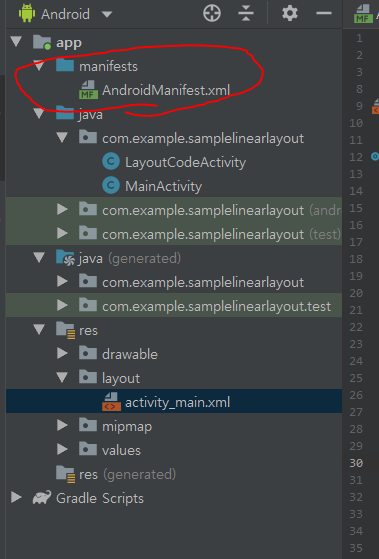Click the Android robot icon in the header
The image size is (379, 559).
[x=27, y=14]
